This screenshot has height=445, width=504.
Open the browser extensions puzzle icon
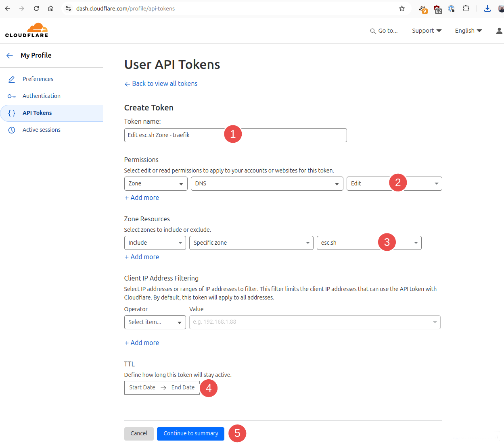[x=466, y=8]
